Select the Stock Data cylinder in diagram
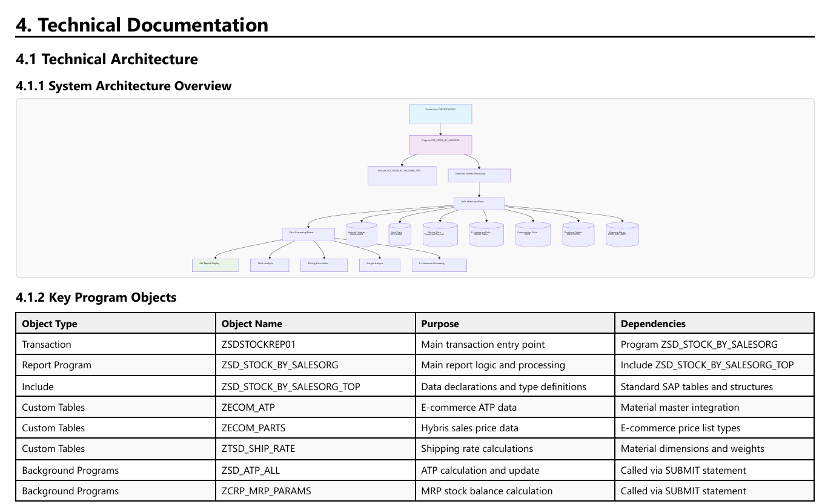The width and height of the screenshot is (822, 504). coord(399,234)
